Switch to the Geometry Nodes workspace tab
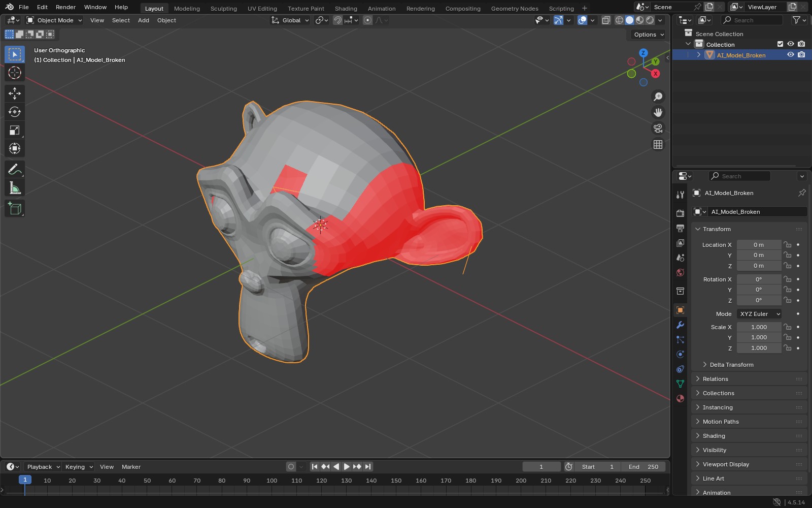Viewport: 812px width, 508px height. pyautogui.click(x=515, y=8)
